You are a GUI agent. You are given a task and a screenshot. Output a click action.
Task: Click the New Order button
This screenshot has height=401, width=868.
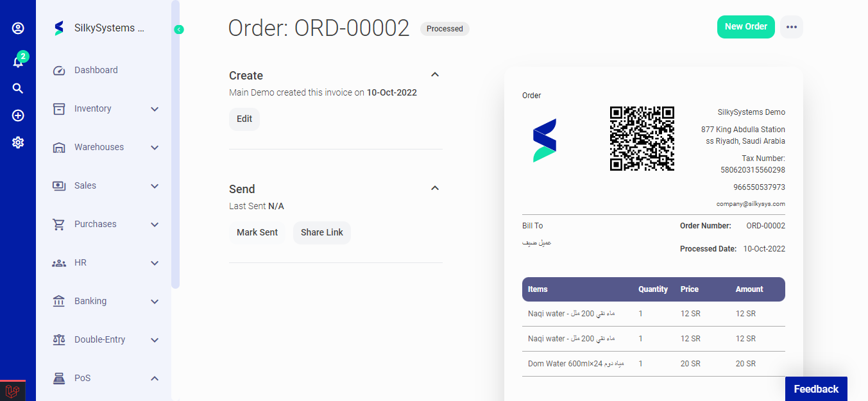point(745,27)
